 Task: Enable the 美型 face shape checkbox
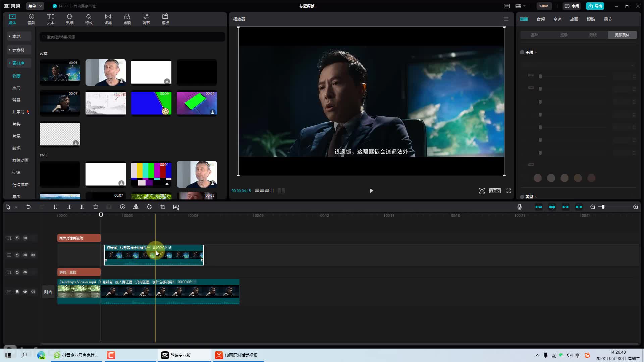point(522,197)
